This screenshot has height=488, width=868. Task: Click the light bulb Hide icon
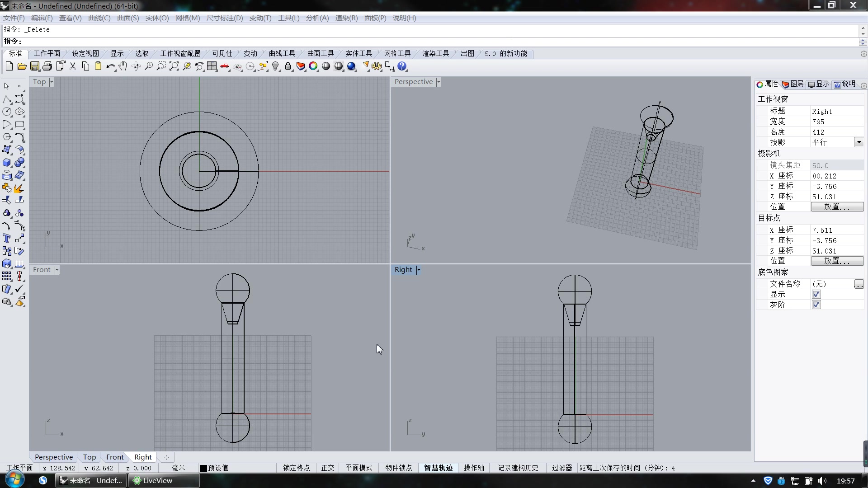click(x=275, y=66)
